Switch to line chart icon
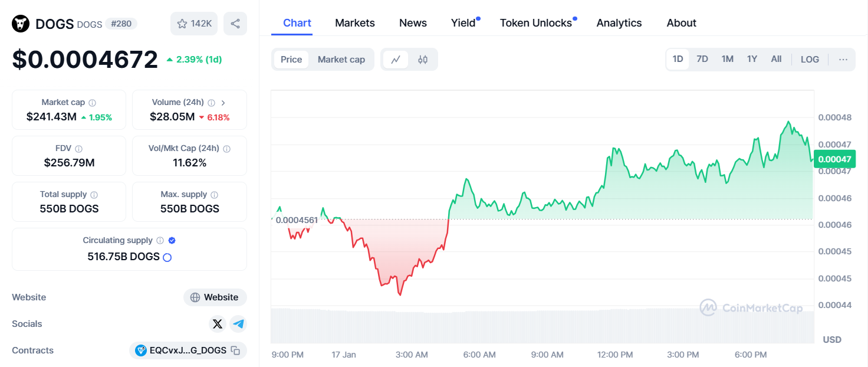This screenshot has width=868, height=367. 396,59
